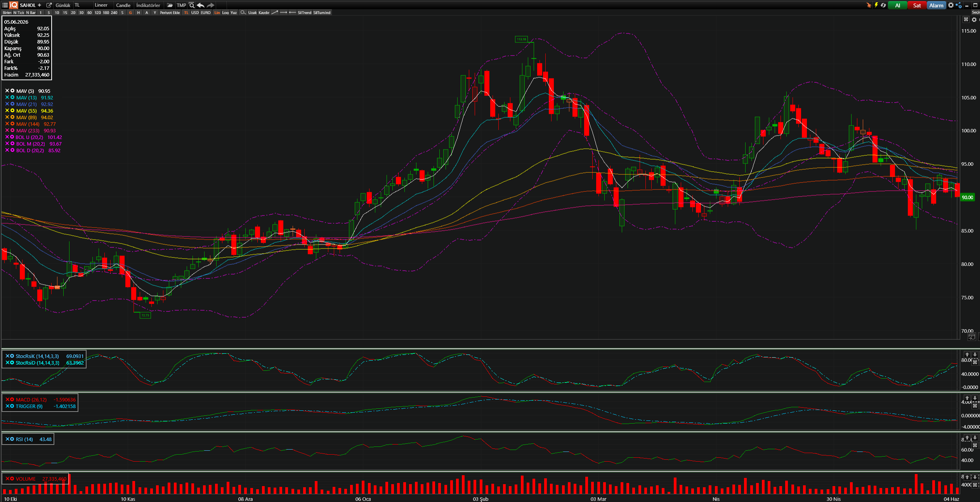Click the SAHOL symbol selector
The image size is (980, 502).
28,5
